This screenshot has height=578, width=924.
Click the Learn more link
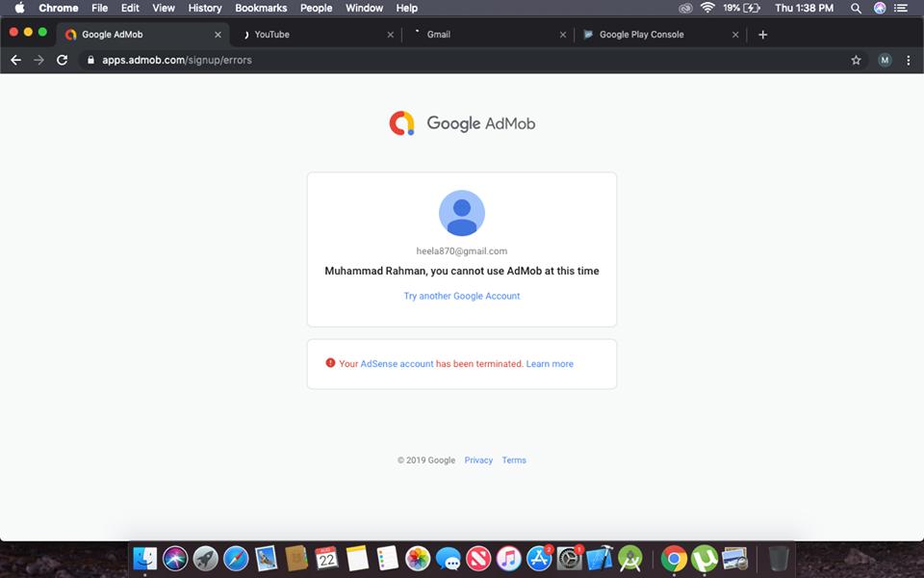(550, 364)
